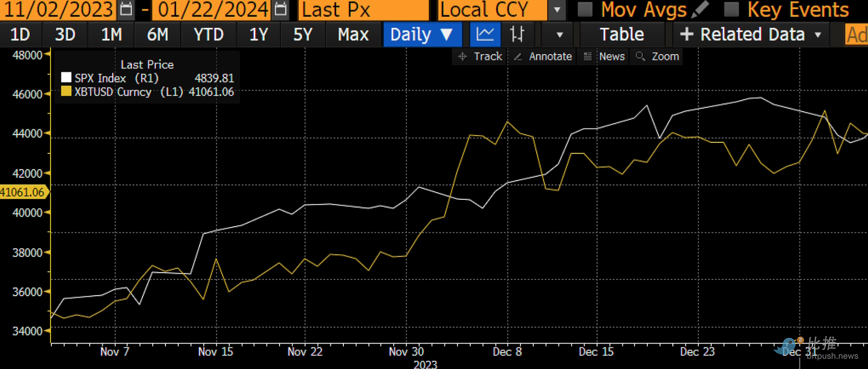Image resolution: width=868 pixels, height=369 pixels.
Task: Expand the chart type options arrow
Action: (x=559, y=35)
